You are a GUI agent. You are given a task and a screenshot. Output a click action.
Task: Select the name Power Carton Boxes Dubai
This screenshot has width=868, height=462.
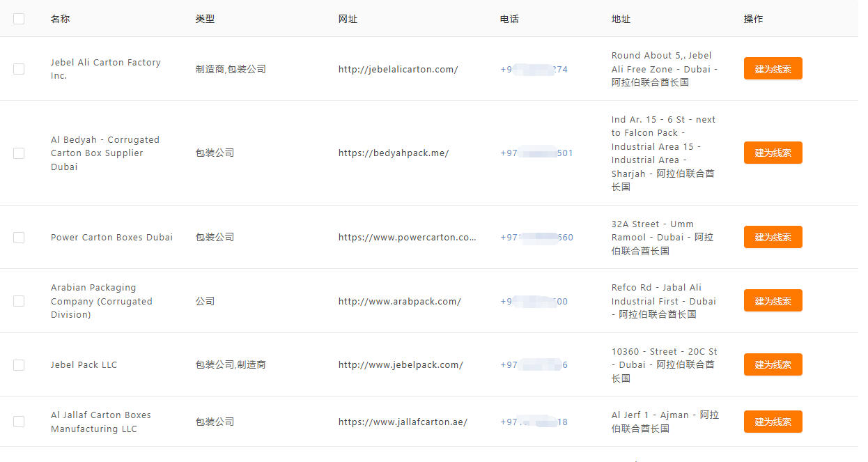(x=111, y=237)
